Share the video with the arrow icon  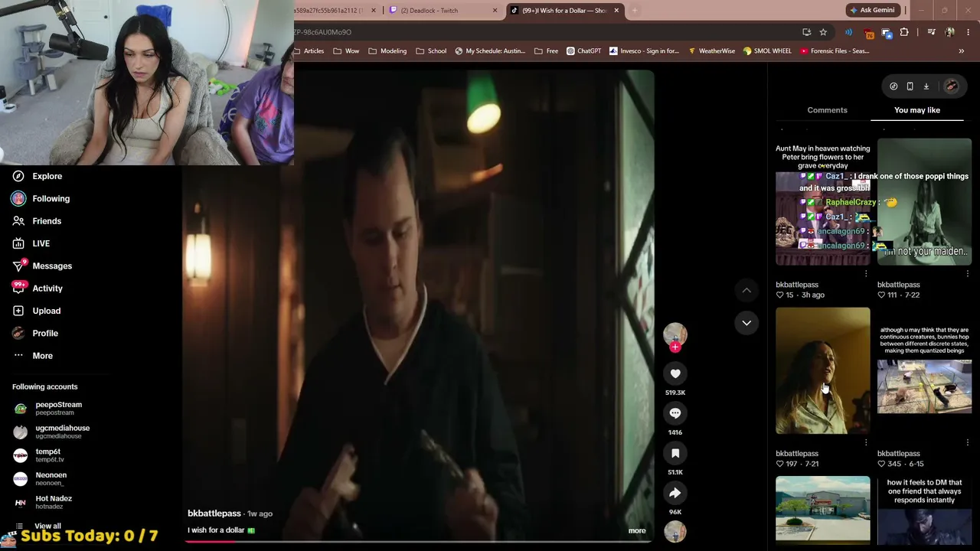(x=675, y=493)
